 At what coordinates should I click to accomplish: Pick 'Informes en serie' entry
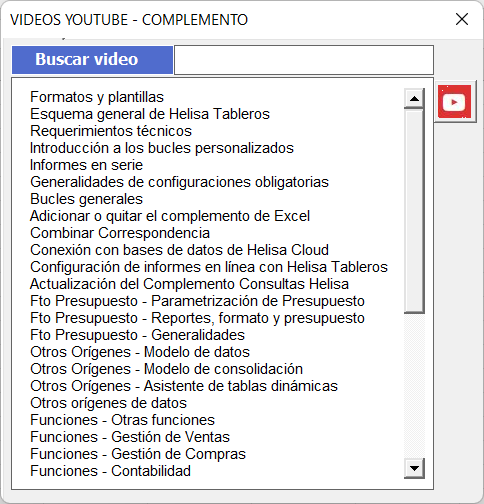[86, 165]
